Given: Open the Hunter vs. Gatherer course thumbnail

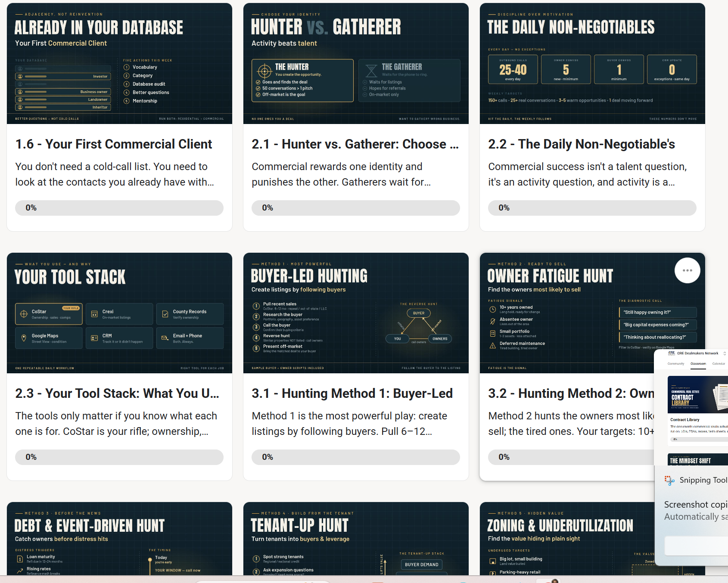Looking at the screenshot, I should (356, 63).
